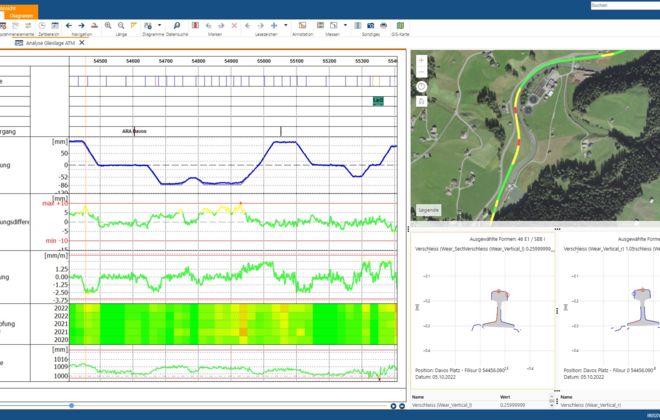
Task: Reset map orientation with compass button
Action: click(x=422, y=86)
